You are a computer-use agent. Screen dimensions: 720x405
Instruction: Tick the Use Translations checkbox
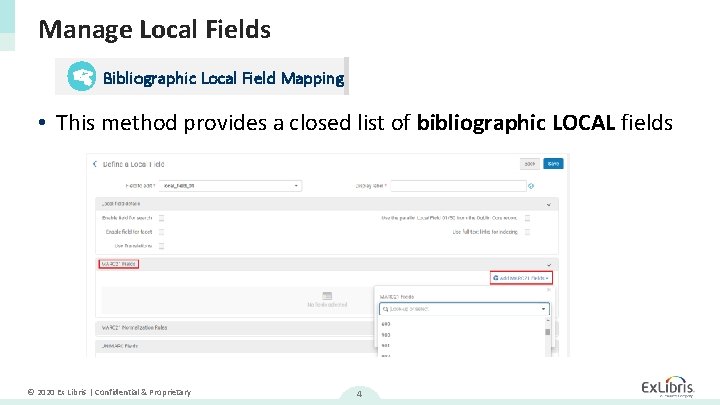[x=161, y=246]
